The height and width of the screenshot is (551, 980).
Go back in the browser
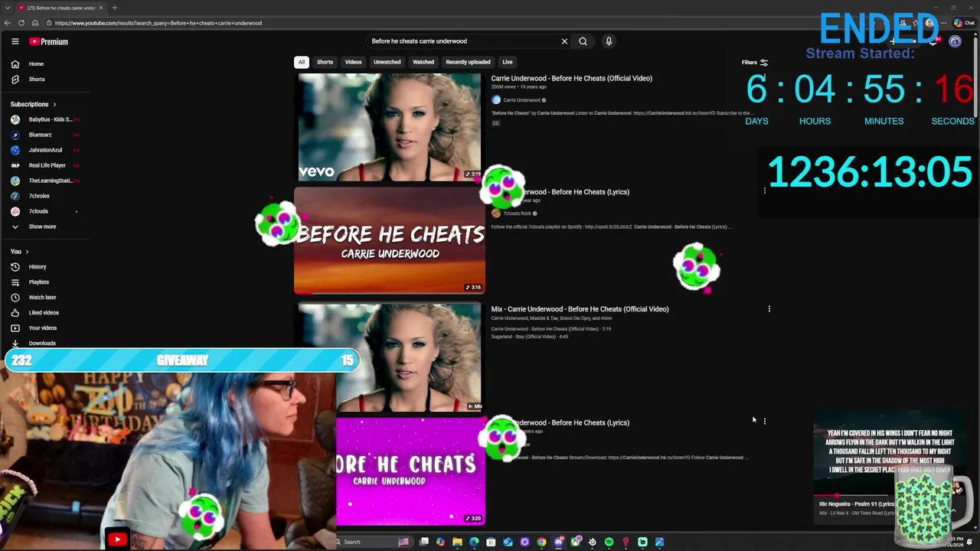pyautogui.click(x=8, y=23)
